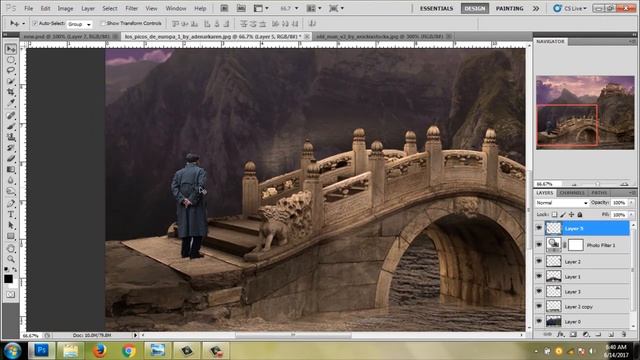Select the Rectangle shape tool
The image size is (640, 360).
click(11, 236)
